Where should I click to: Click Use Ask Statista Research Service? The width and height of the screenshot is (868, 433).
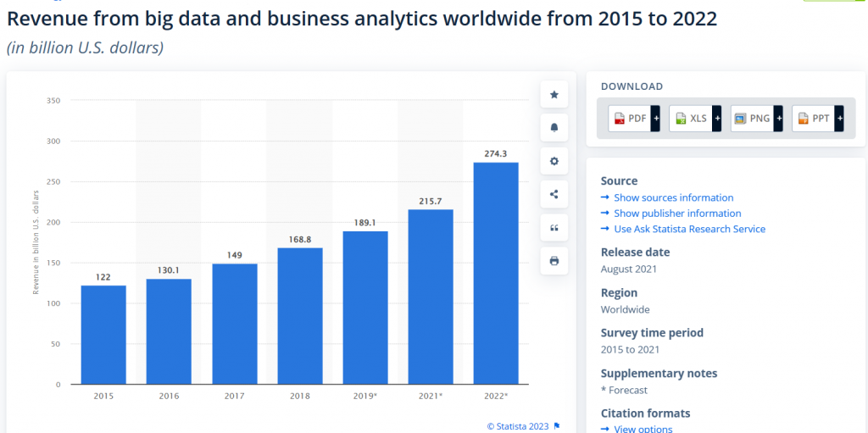689,229
